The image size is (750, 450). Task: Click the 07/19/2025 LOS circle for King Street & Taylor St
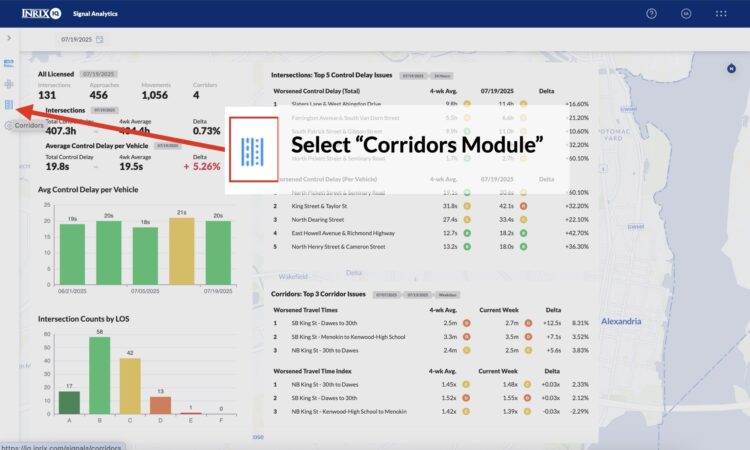(523, 206)
